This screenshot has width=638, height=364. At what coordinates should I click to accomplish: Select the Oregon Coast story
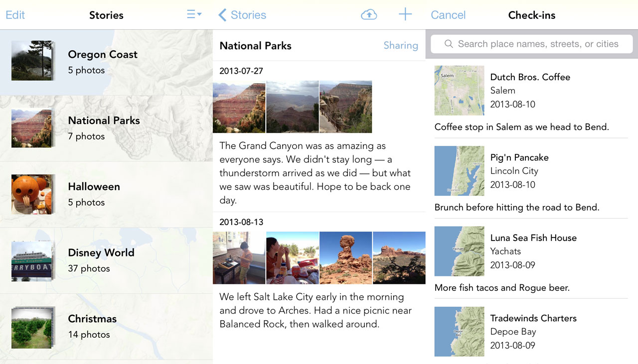click(106, 62)
